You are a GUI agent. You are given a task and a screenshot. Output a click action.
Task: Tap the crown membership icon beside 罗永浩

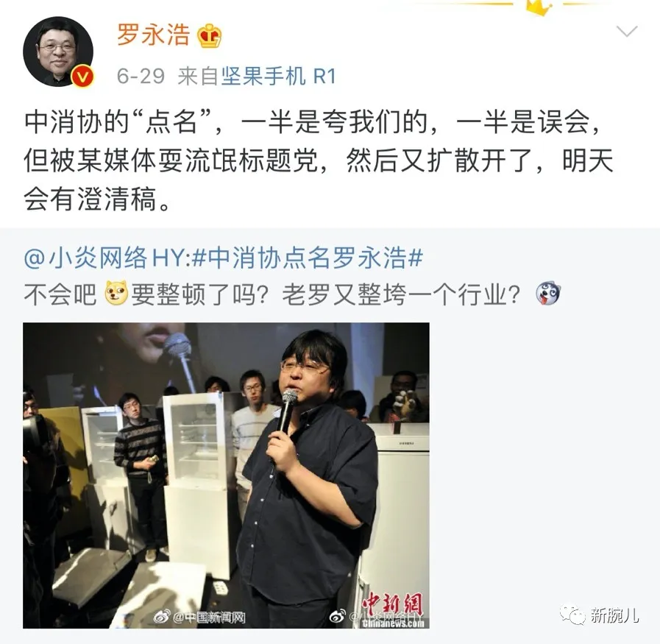(x=209, y=36)
